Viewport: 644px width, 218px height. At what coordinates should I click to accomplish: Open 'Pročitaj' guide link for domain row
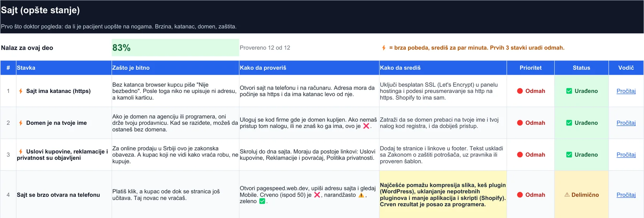(x=626, y=123)
